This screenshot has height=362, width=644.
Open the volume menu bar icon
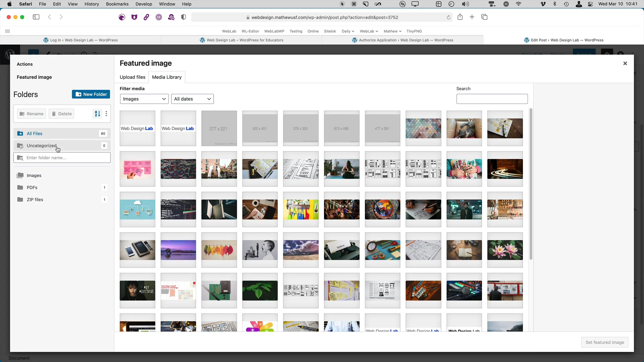(x=465, y=4)
